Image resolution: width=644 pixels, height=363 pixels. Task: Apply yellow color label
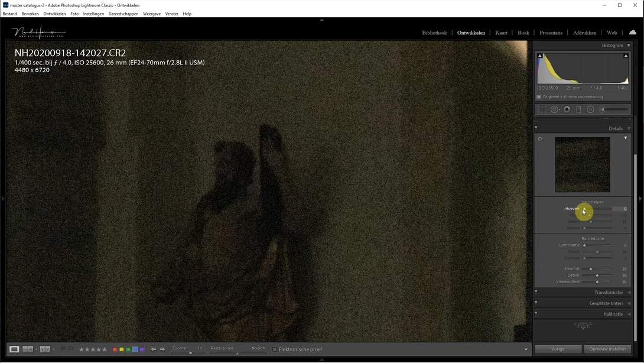coord(121,349)
